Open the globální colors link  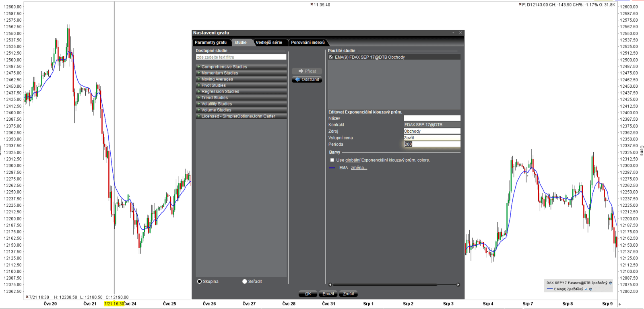point(353,160)
